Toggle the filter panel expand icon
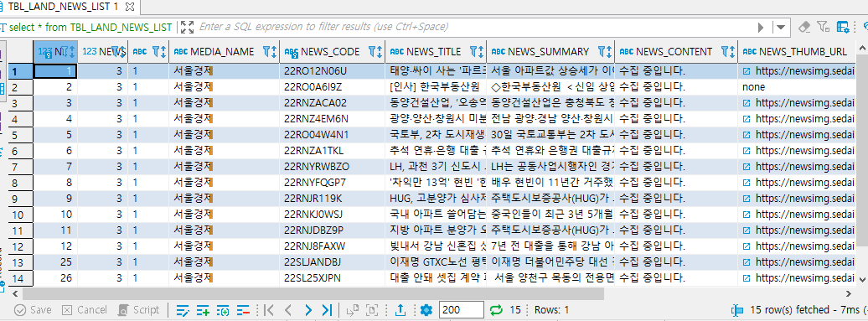Viewport: 868px width, 321px height. click(x=188, y=27)
